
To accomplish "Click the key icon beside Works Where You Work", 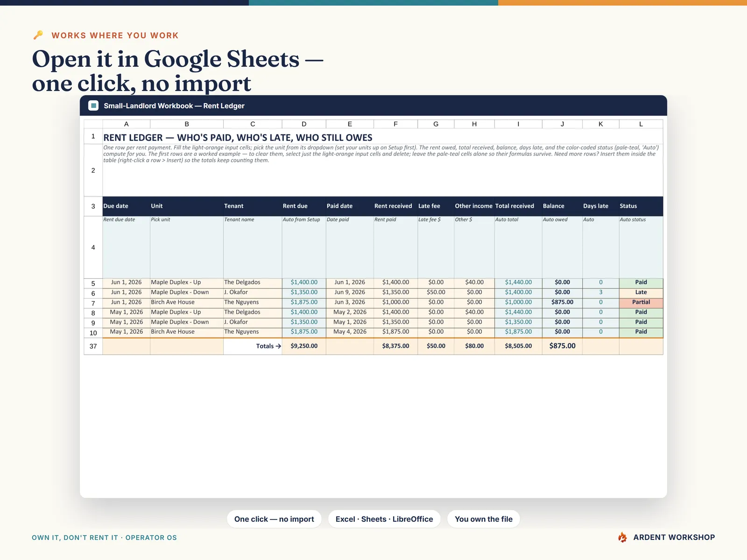I will pos(38,35).
